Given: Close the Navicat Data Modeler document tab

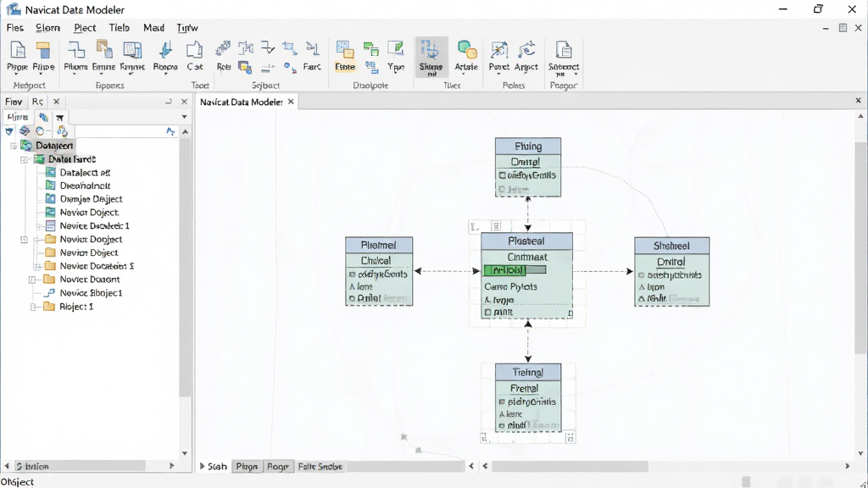Looking at the screenshot, I should [291, 102].
